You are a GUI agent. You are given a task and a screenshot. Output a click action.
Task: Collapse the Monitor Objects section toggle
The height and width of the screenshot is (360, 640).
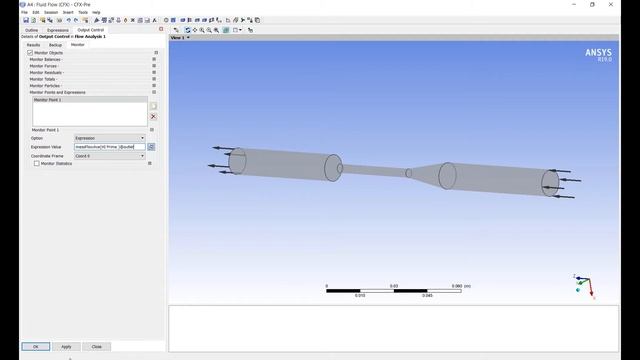coord(156,53)
